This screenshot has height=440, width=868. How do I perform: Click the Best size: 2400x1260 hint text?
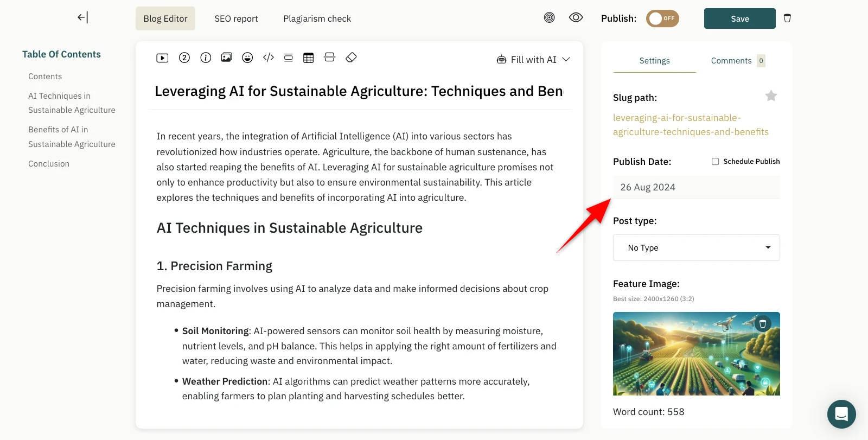(x=654, y=299)
